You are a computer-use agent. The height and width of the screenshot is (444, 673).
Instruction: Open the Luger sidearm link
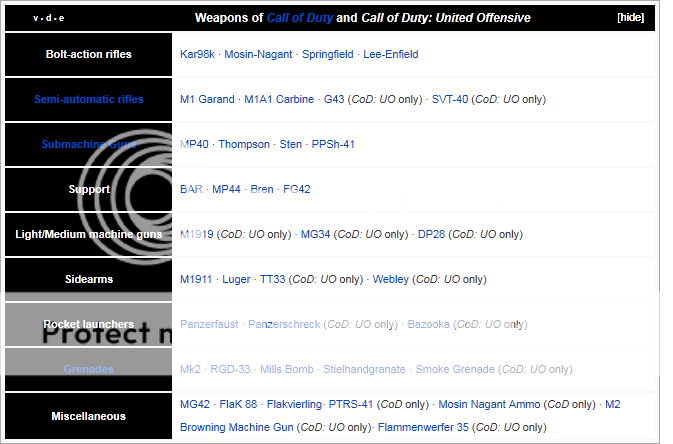[236, 279]
